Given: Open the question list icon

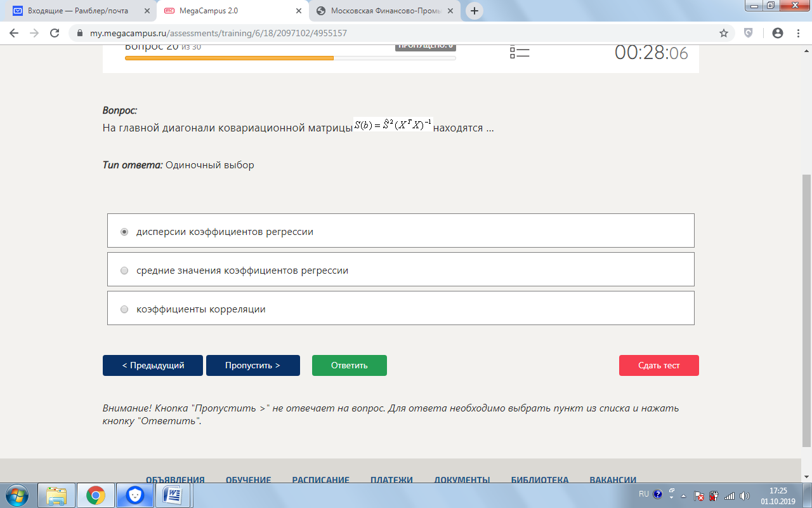Looking at the screenshot, I should coord(520,52).
